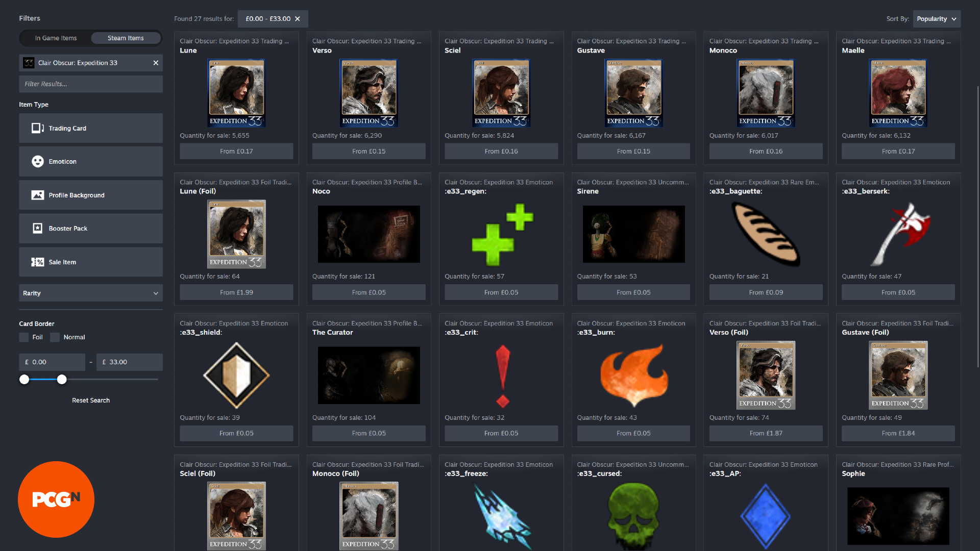Select the Trading Card item type
The height and width of the screenshot is (551, 980).
[x=91, y=128]
